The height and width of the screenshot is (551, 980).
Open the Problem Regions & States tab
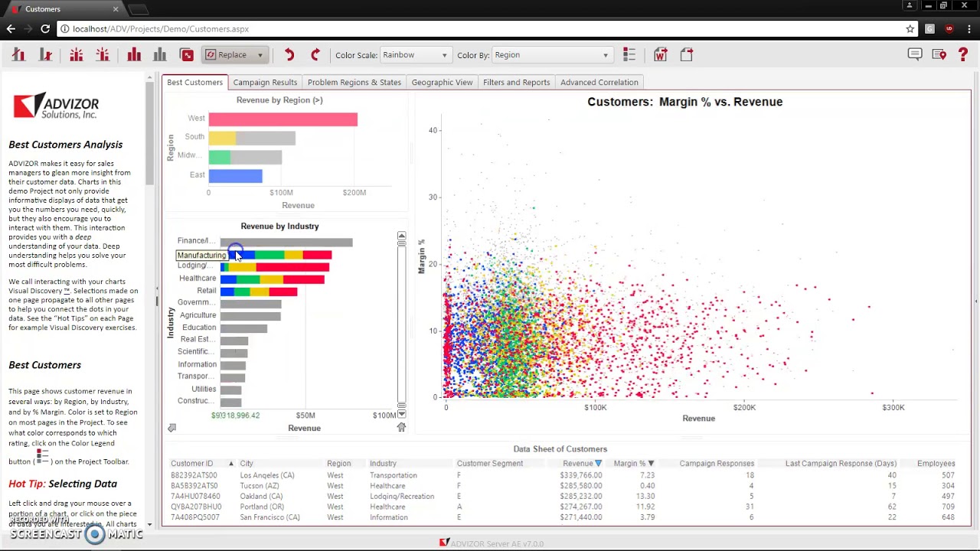(354, 82)
